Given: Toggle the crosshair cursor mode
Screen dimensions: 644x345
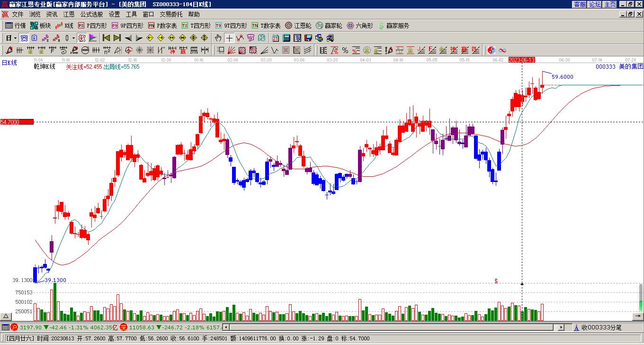Looking at the screenshot, I should click(229, 38).
